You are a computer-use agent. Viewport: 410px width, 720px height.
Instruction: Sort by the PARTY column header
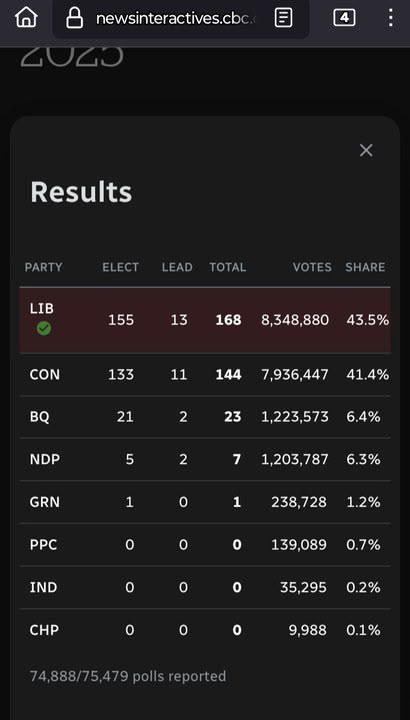click(x=44, y=267)
